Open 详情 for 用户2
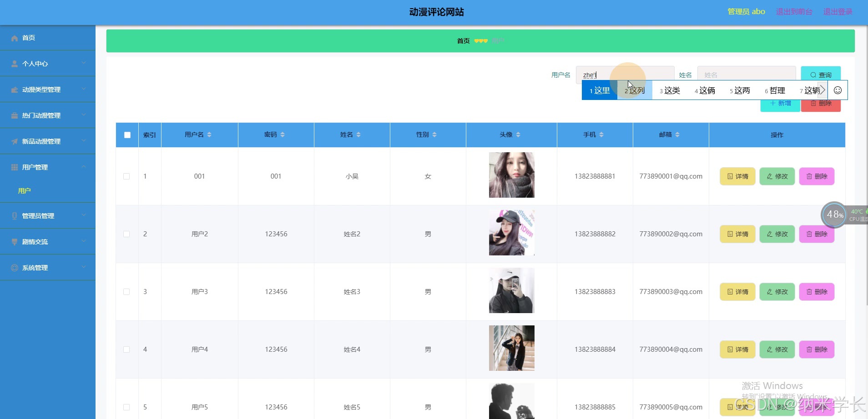 coord(737,234)
